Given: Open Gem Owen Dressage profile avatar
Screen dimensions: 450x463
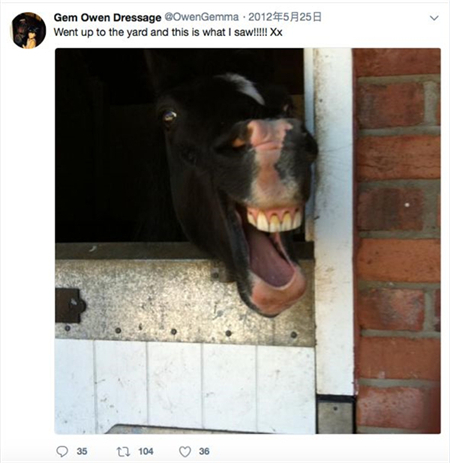Looking at the screenshot, I should [29, 30].
